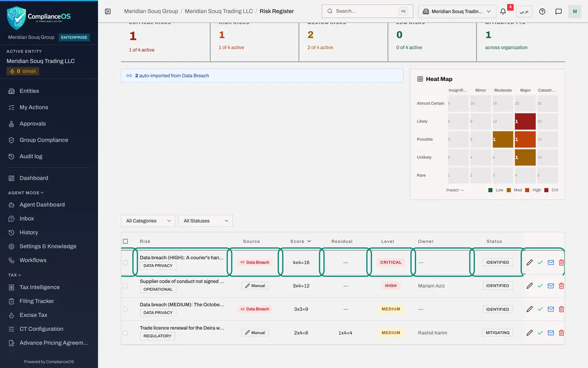The height and width of the screenshot is (368, 588).
Task: Mark the Data breach MEDIUM risk resolved
Action: [540, 309]
